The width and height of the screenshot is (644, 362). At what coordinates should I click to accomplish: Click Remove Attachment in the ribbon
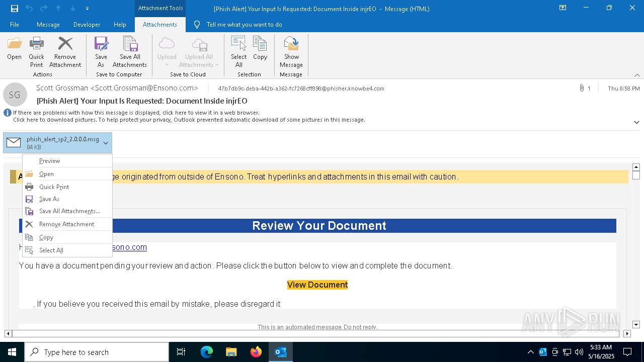coord(65,52)
